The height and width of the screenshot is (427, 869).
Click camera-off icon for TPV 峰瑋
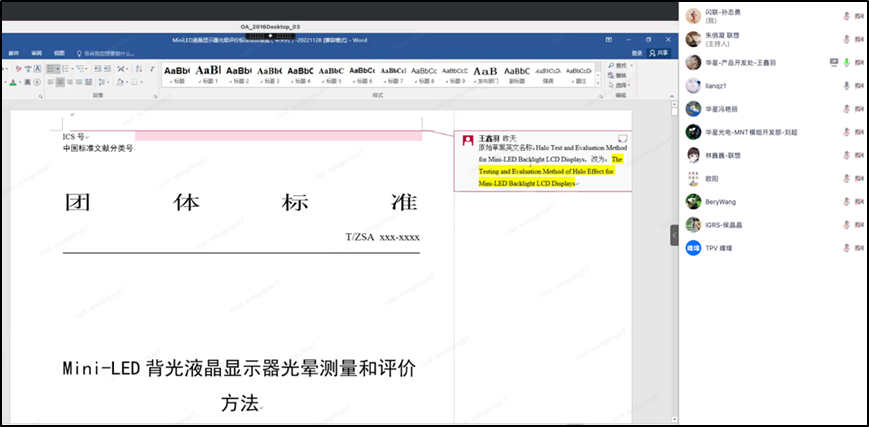(x=860, y=248)
